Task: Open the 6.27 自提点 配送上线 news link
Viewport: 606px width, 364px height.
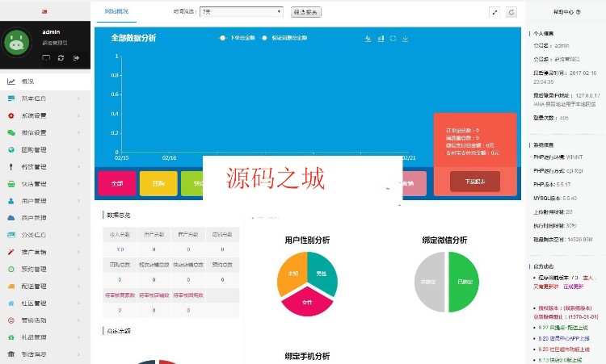Action: click(x=563, y=328)
